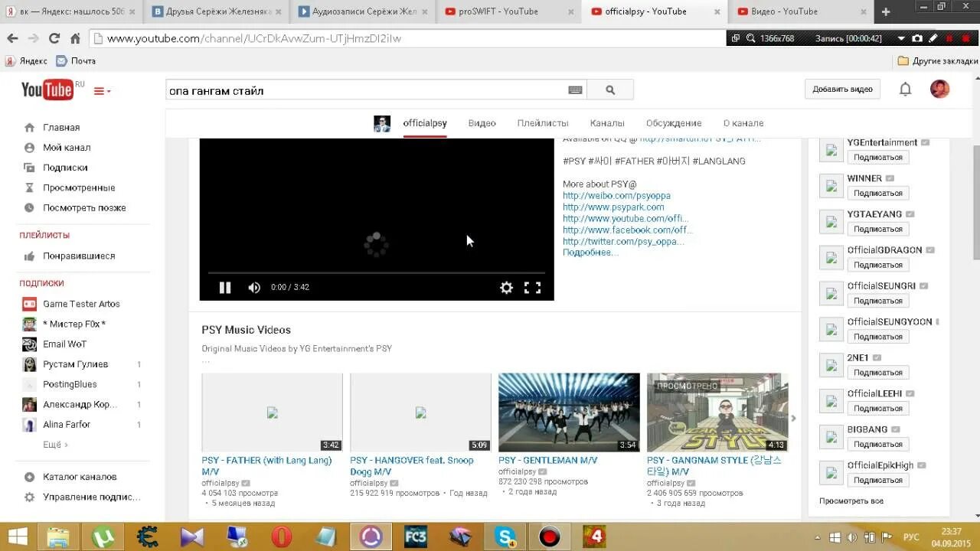Open Skype from the taskbar
The image size is (980, 551).
pyautogui.click(x=505, y=537)
